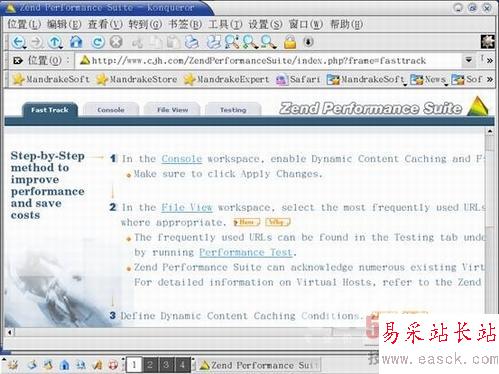Click the third icon in the panel launcher
The image size is (499, 374).
click(48, 365)
